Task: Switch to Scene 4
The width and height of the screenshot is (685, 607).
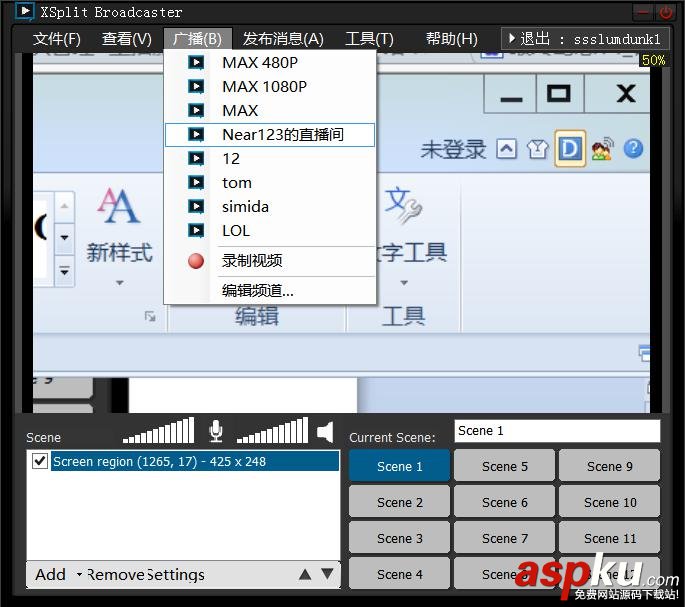Action: (399, 574)
